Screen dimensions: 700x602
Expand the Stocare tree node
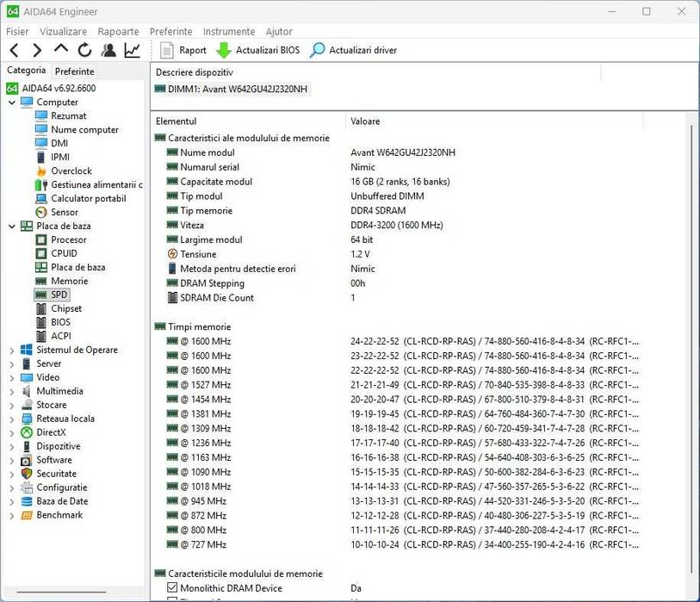11,406
